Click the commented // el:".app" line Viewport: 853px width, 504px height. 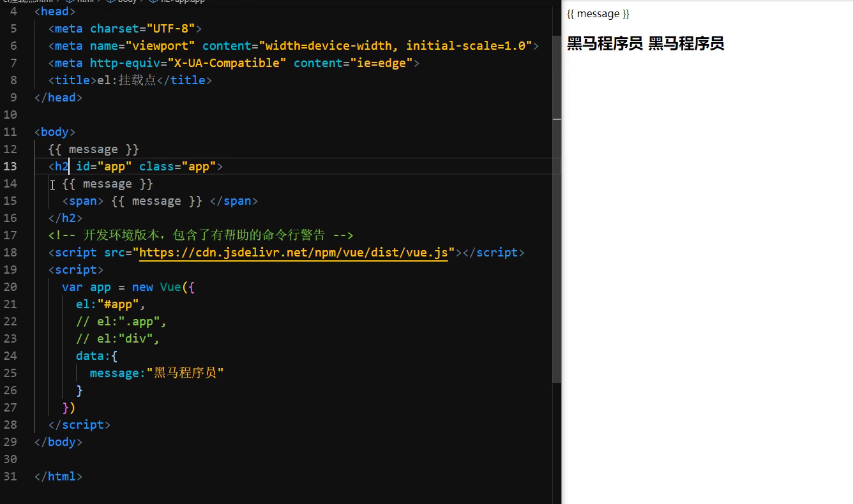pyautogui.click(x=121, y=322)
